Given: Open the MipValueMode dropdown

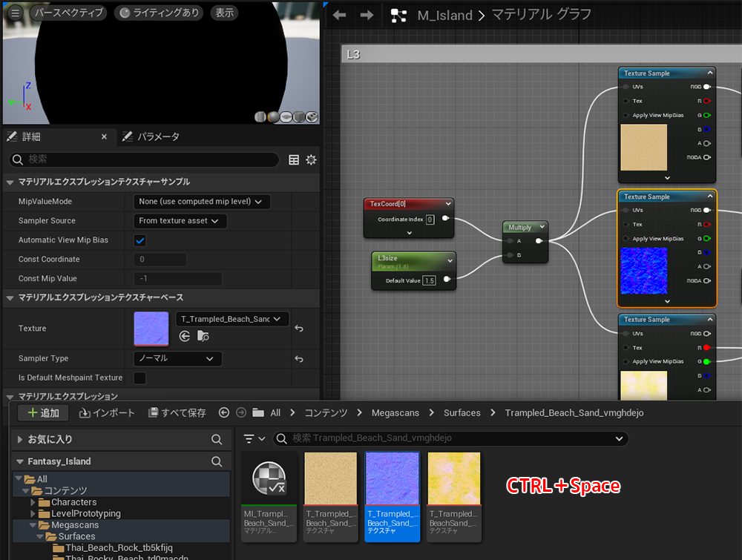Looking at the screenshot, I should click(202, 202).
